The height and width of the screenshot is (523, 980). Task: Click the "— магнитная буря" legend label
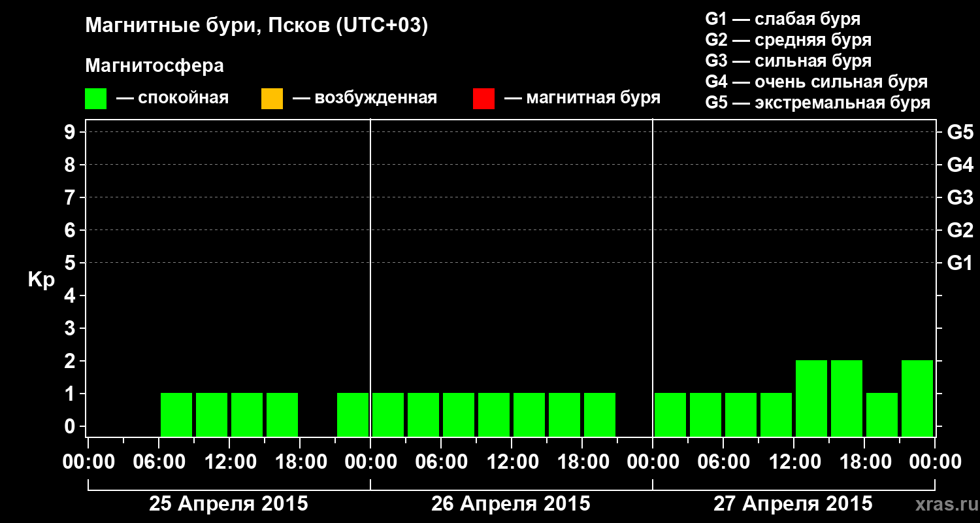[x=583, y=99]
